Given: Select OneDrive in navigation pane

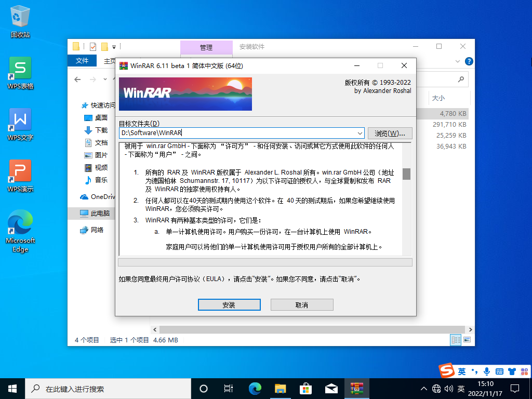Looking at the screenshot, I should click(97, 197).
